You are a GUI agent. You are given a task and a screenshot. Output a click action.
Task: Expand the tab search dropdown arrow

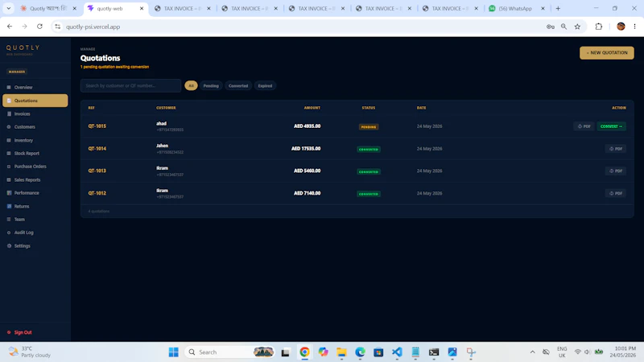9,8
